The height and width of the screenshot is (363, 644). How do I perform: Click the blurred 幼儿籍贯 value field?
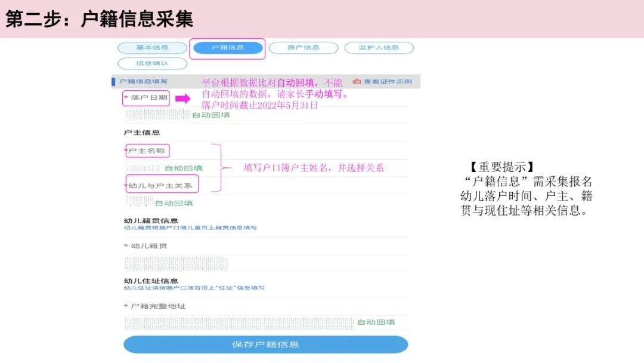tap(176, 263)
